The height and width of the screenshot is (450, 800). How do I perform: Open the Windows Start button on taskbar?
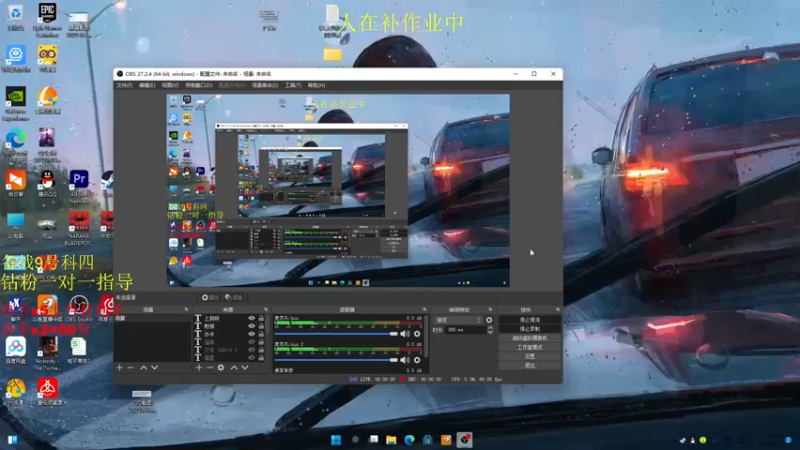(x=336, y=440)
